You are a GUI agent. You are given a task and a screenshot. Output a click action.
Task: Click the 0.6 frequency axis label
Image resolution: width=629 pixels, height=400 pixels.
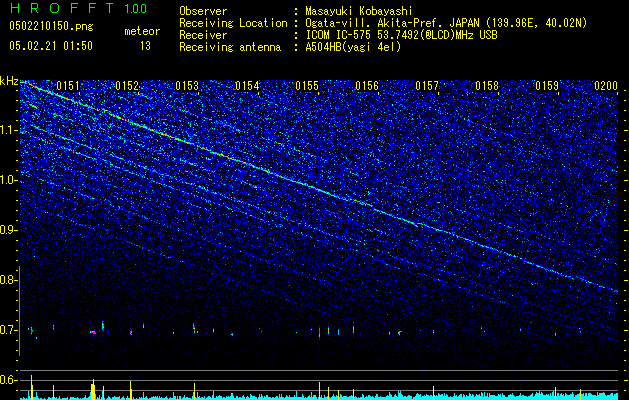click(x=8, y=380)
